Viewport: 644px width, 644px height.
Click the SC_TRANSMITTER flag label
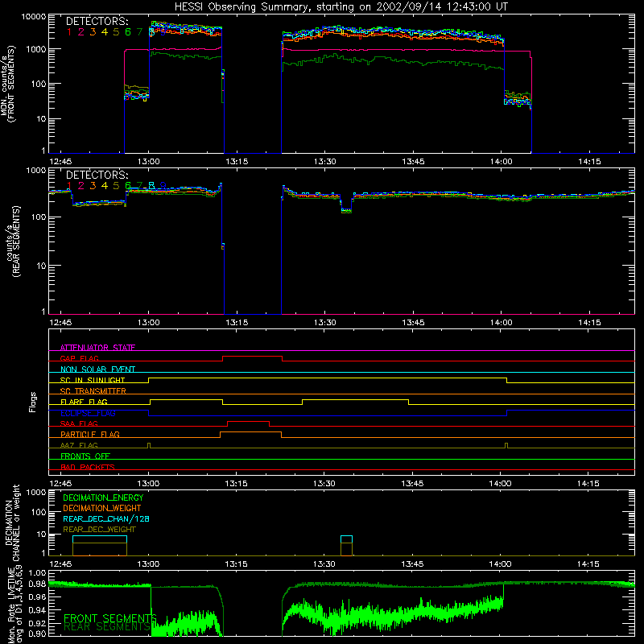(93, 391)
